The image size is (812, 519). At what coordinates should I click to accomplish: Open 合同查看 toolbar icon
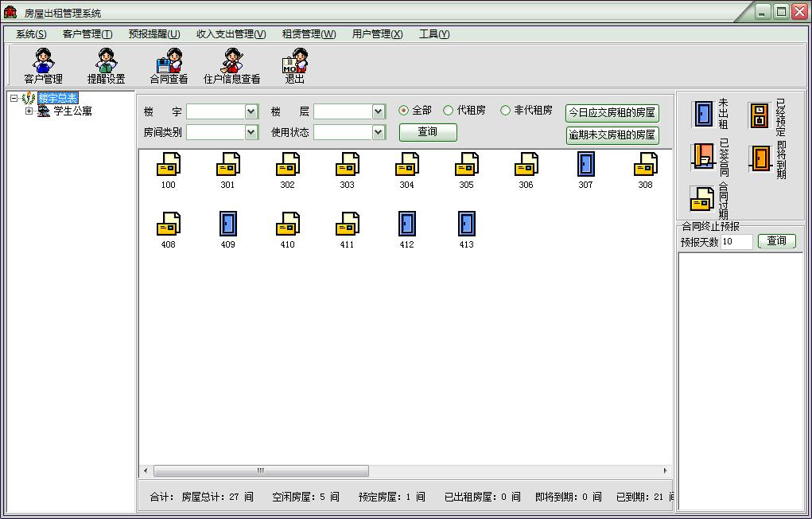coord(169,66)
